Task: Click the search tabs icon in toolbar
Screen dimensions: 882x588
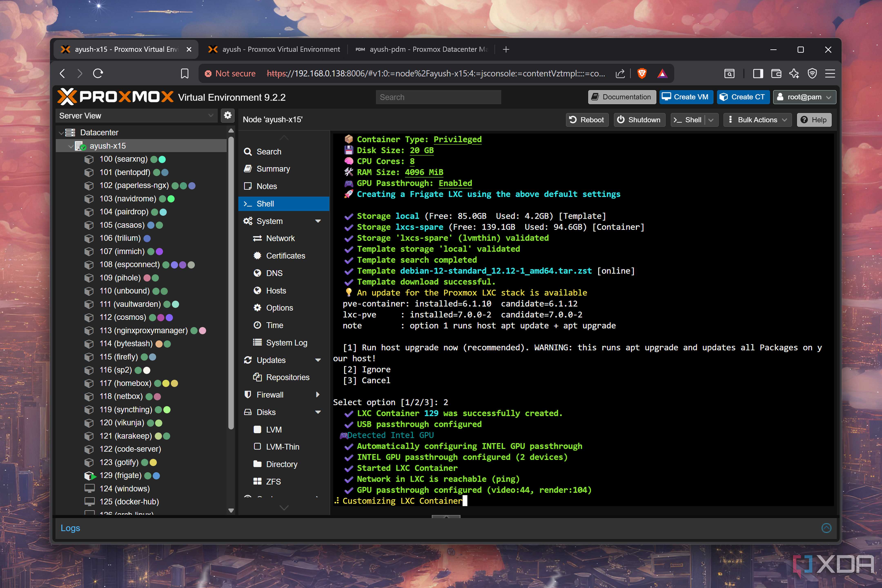Action: tap(729, 73)
